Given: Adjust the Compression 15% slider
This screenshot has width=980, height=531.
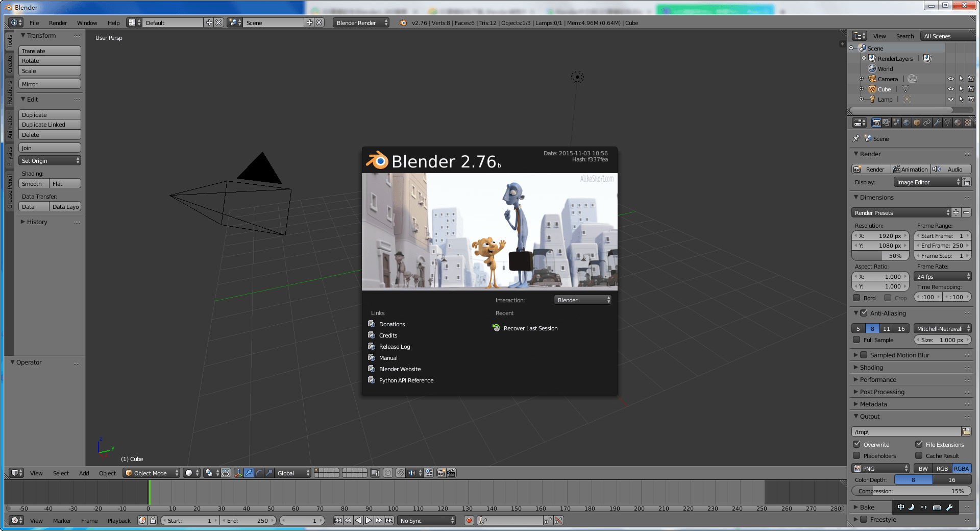Looking at the screenshot, I should 912,491.
